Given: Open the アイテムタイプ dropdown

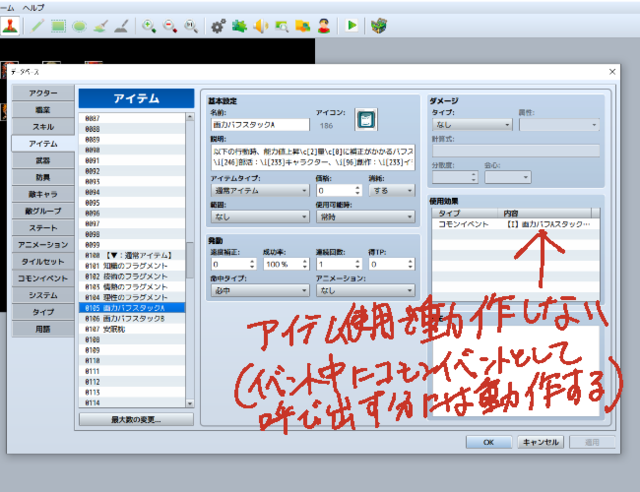Looking at the screenshot, I should click(260, 191).
